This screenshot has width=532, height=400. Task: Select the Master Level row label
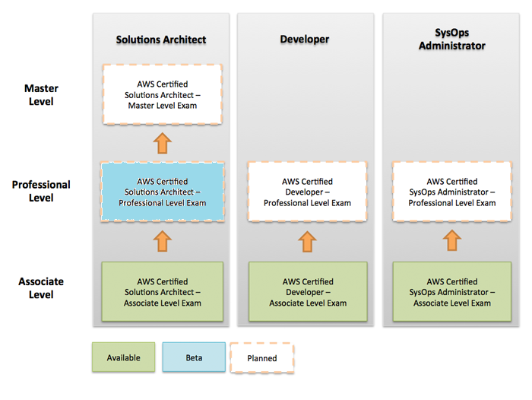pyautogui.click(x=41, y=94)
